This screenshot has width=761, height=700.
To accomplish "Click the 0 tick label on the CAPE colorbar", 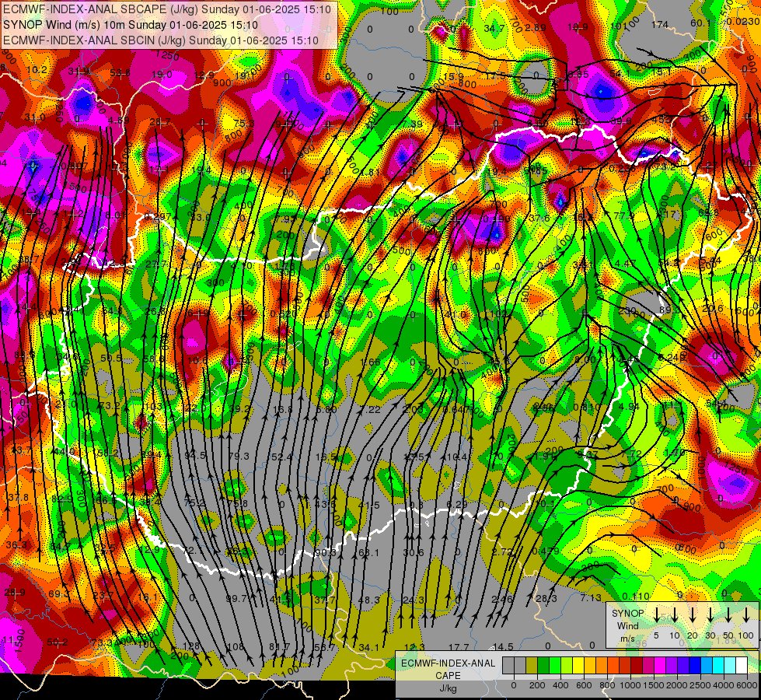I will pos(514,685).
